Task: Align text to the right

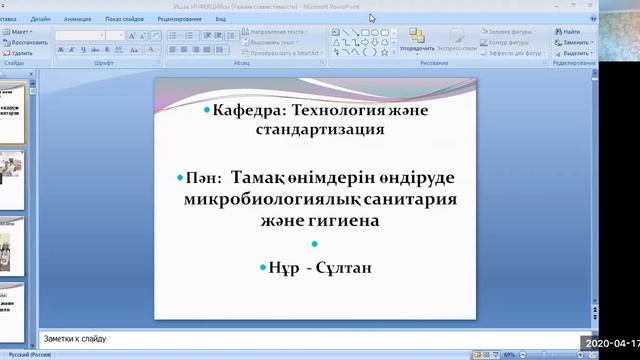Action: tap(196, 50)
